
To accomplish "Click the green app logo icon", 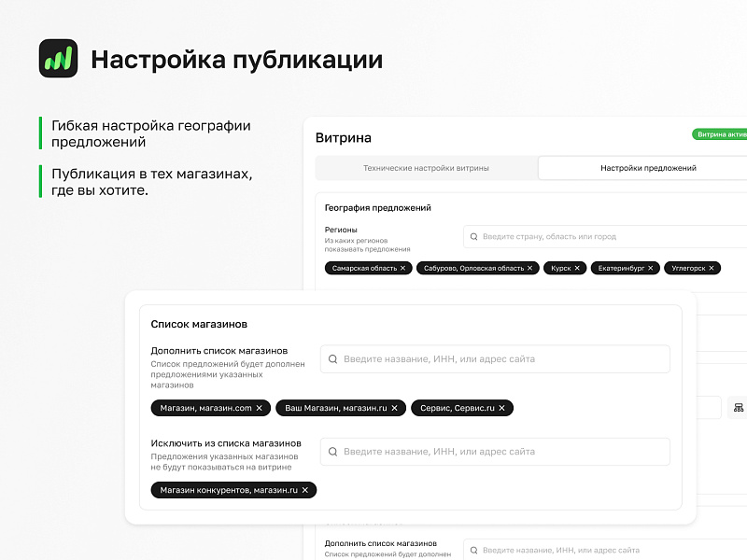I will click(x=58, y=59).
